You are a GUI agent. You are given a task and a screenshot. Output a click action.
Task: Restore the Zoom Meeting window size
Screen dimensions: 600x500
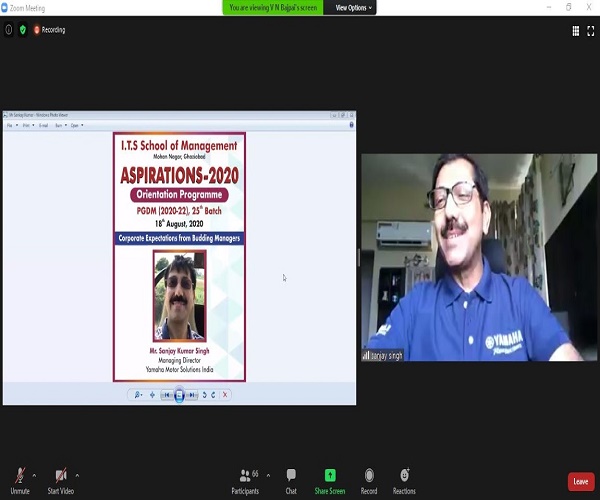569,7
